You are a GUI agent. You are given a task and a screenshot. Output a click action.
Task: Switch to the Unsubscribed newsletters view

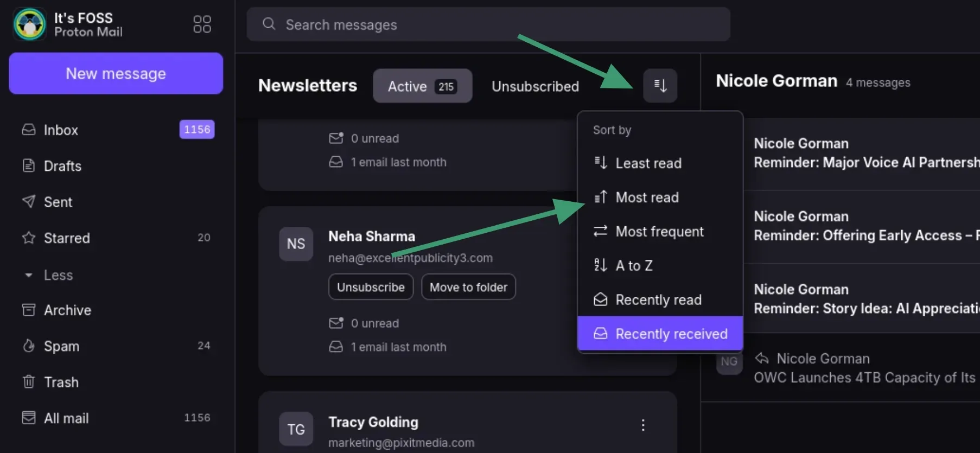click(x=535, y=86)
